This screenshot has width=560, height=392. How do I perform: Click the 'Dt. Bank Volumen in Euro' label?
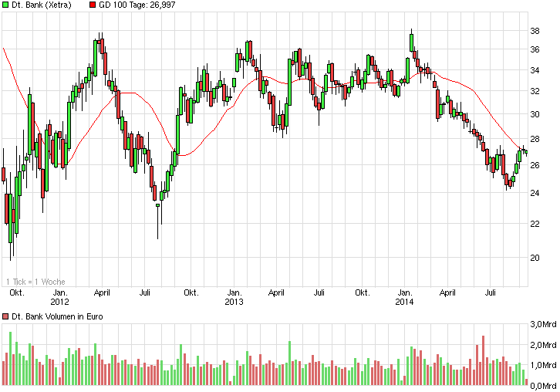(x=57, y=316)
